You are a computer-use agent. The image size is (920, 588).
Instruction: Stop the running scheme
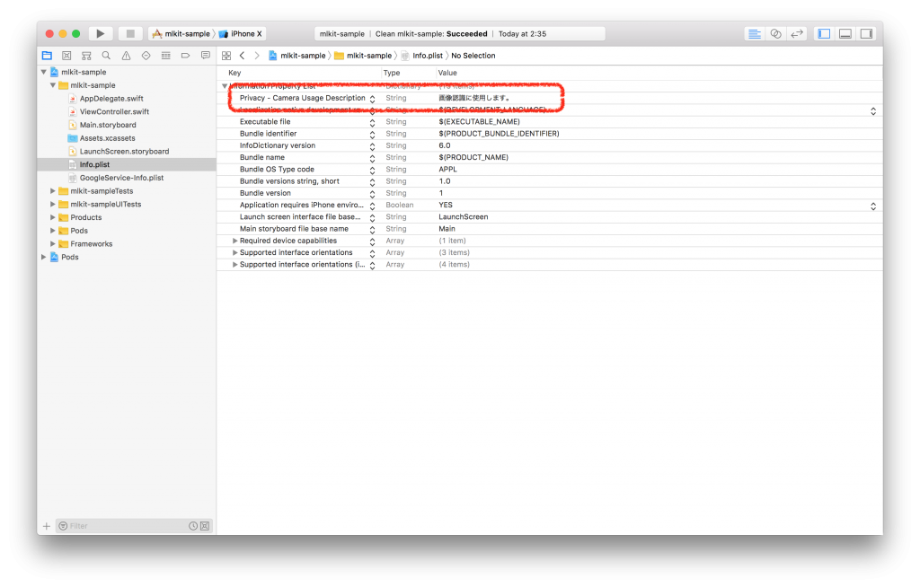click(130, 34)
